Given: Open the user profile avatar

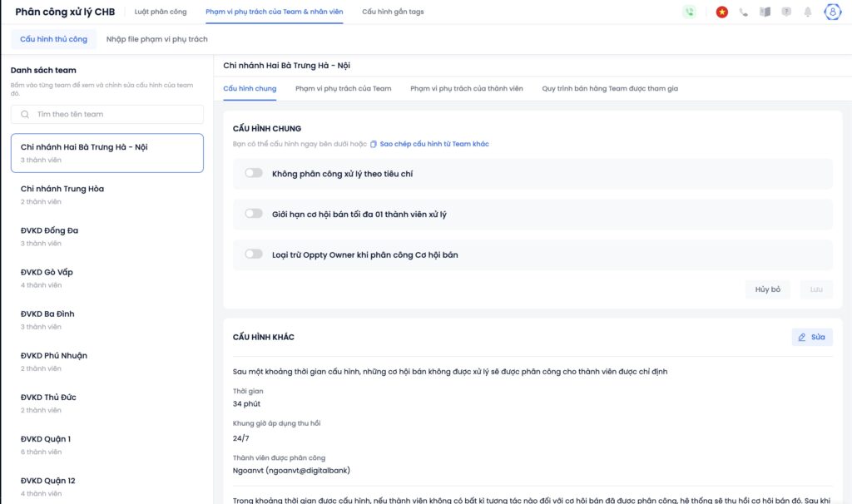Looking at the screenshot, I should point(832,12).
